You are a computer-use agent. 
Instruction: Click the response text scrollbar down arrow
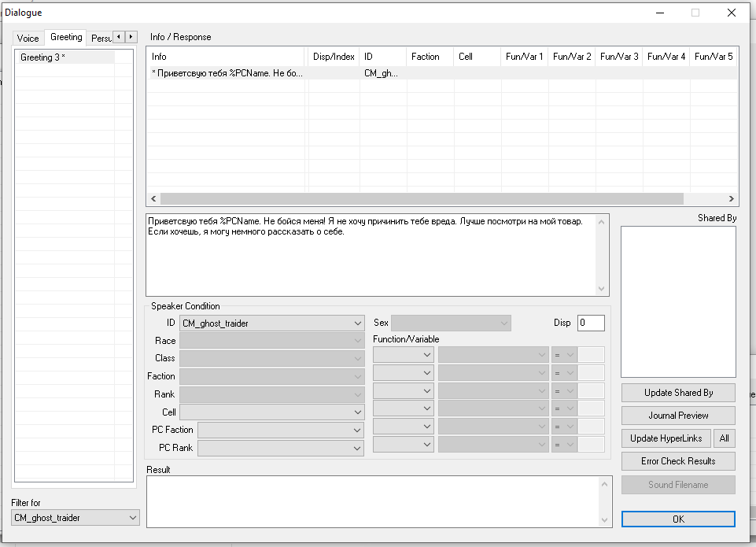click(601, 288)
